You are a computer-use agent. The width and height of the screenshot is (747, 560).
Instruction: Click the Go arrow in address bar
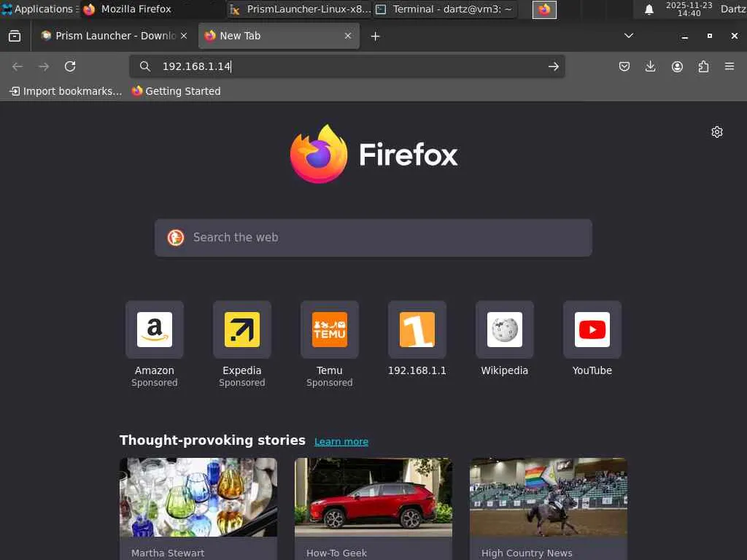coord(553,66)
